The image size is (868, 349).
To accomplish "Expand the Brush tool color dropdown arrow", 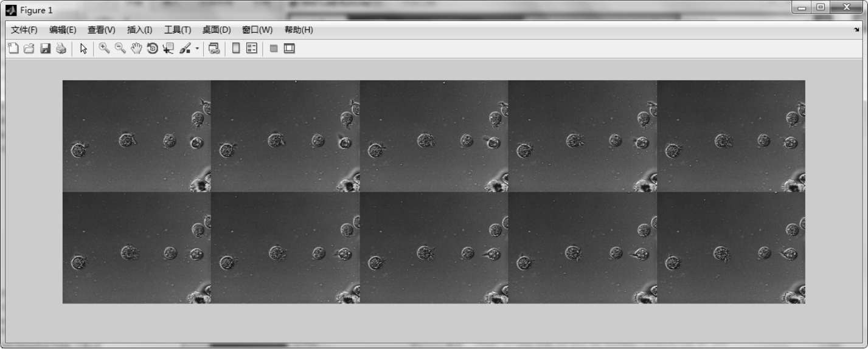I will click(197, 49).
